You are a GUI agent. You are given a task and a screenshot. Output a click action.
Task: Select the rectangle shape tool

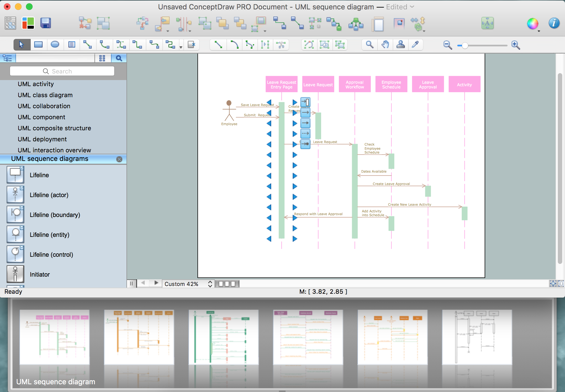(38, 44)
